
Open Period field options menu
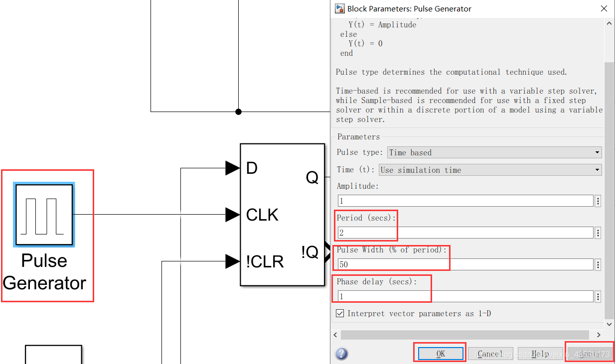598,233
